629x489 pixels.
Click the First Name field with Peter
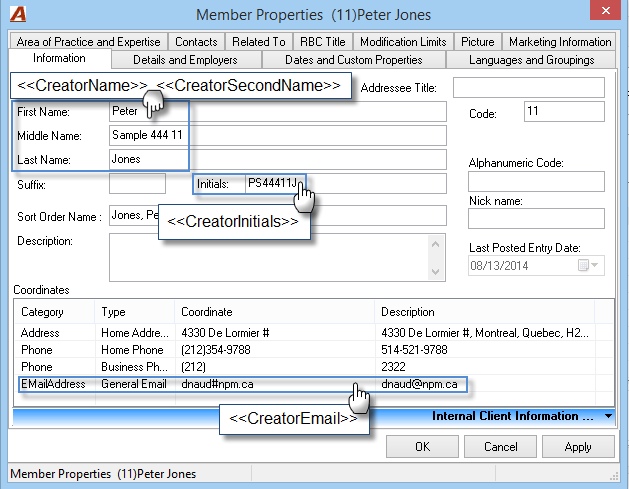278,112
